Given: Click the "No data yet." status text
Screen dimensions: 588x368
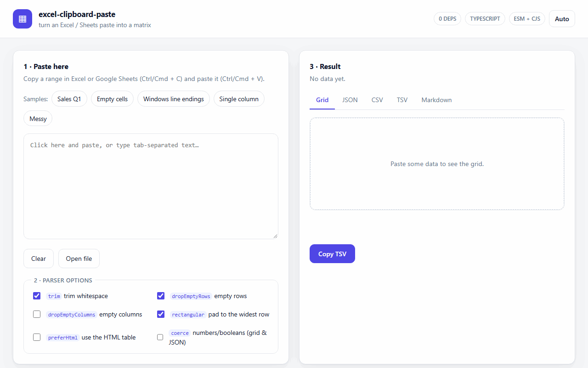Looking at the screenshot, I should click(328, 79).
